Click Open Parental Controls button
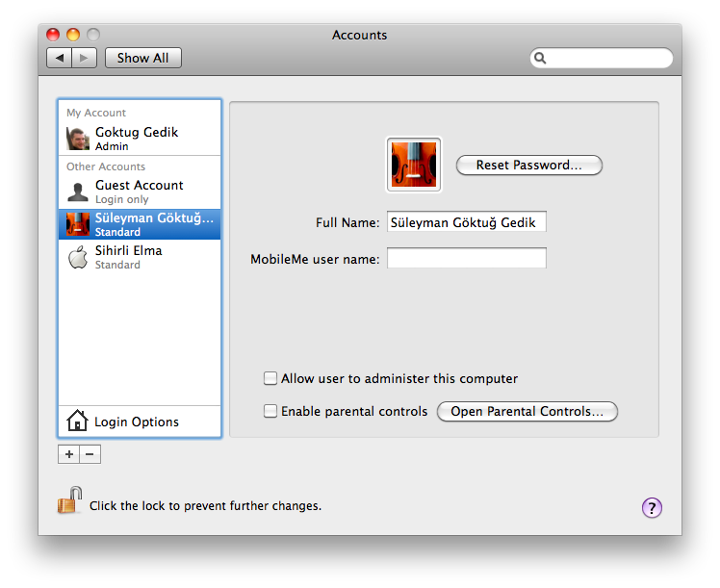This screenshot has height=588, width=720. 527,411
